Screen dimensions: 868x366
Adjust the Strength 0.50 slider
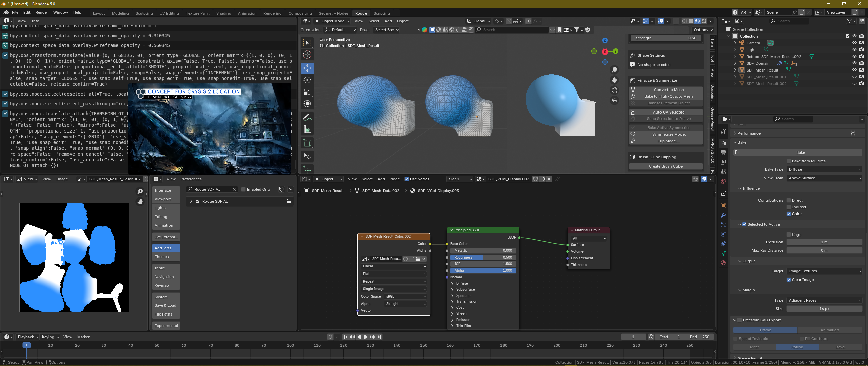[x=666, y=38]
